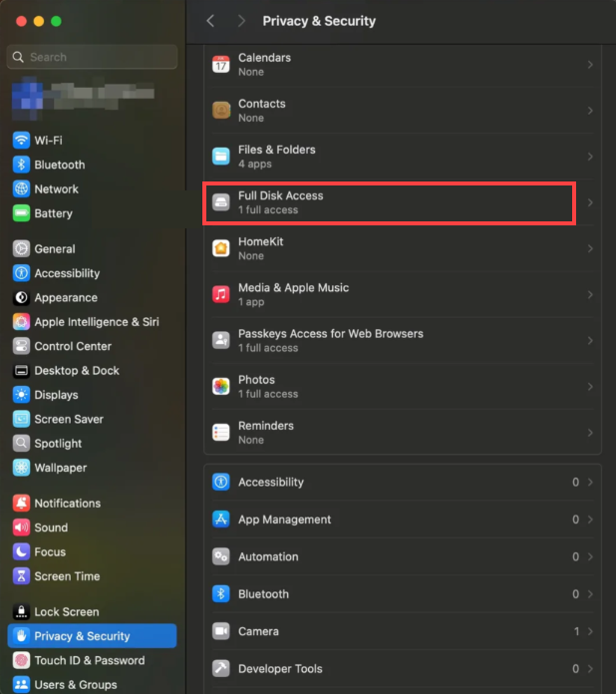Click the Reminders list icon
The height and width of the screenshot is (694, 616).
click(221, 433)
